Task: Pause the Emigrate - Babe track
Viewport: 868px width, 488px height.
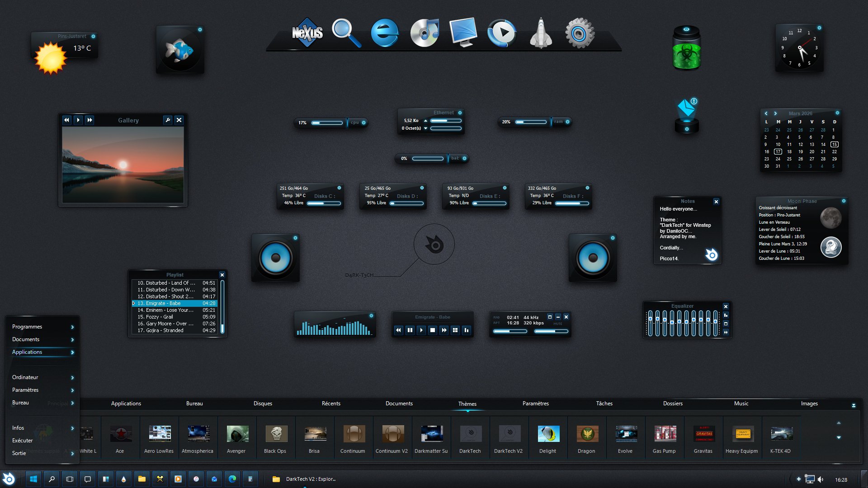Action: click(410, 330)
